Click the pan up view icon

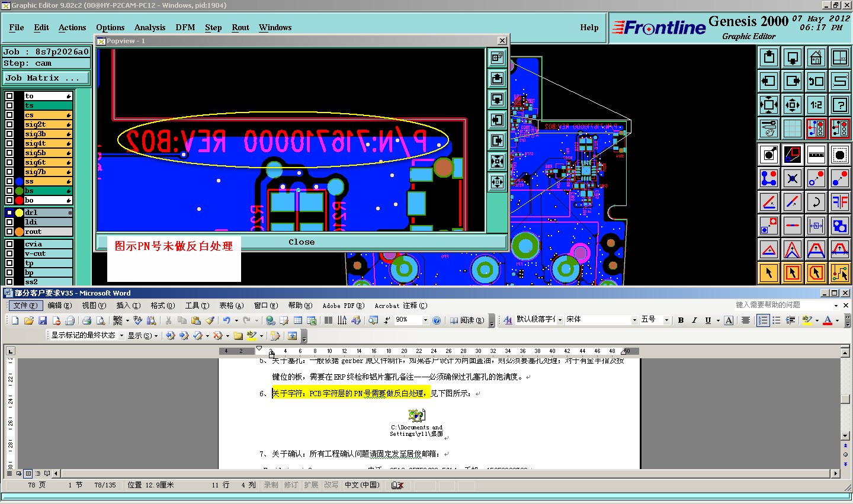(x=769, y=57)
